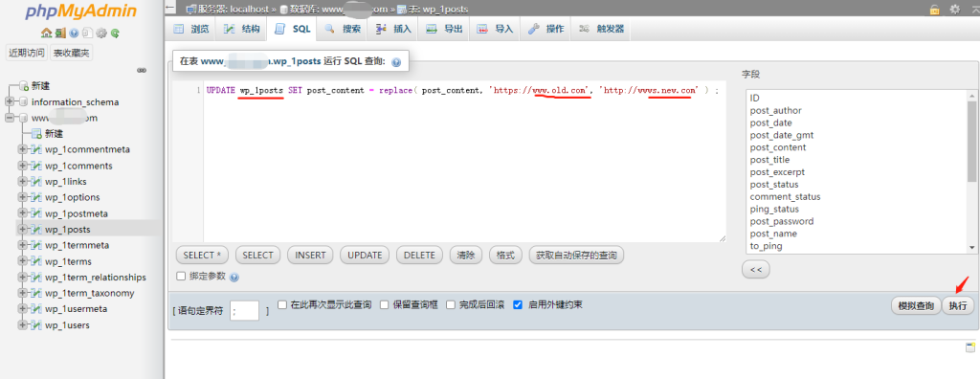980x379 pixels.
Task: Click the 清除 button
Action: point(466,256)
